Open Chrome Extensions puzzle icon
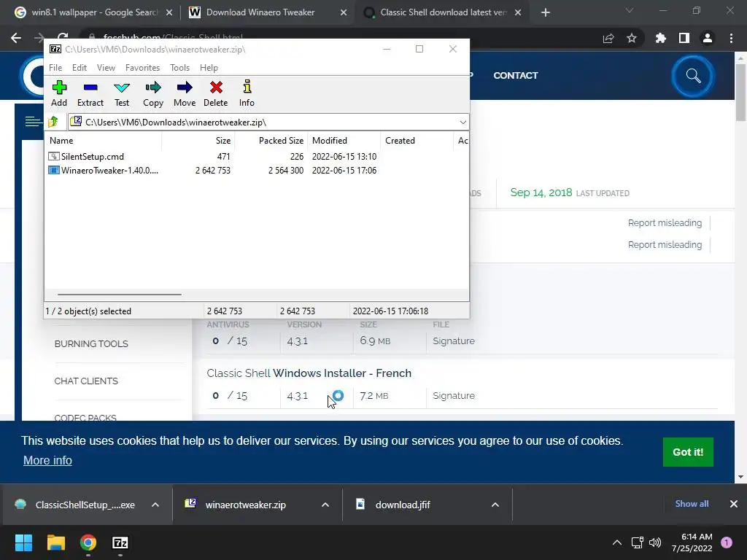This screenshot has width=747, height=560. point(661,38)
